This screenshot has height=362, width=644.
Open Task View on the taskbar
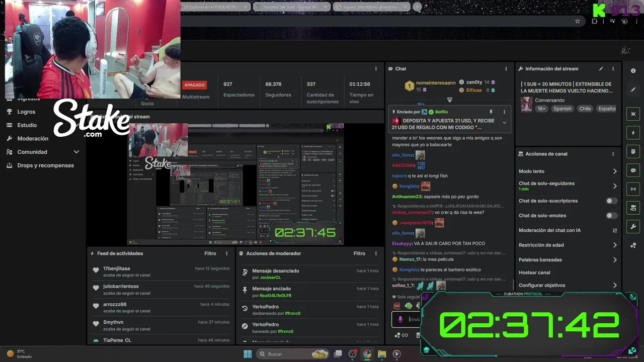coord(338,354)
